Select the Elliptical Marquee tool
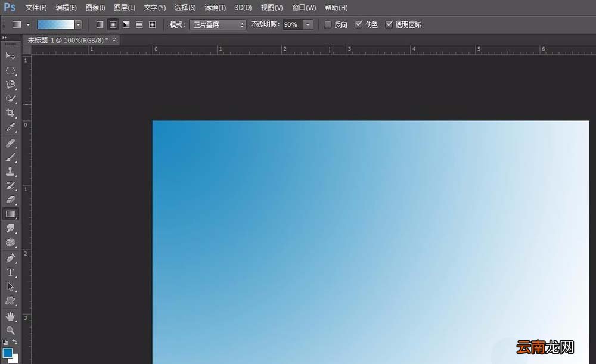 coord(10,70)
